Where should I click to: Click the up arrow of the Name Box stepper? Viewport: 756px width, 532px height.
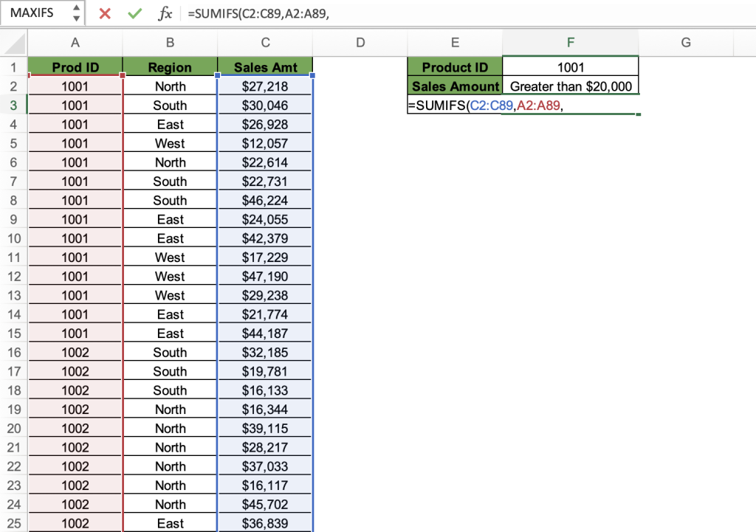(x=76, y=8)
